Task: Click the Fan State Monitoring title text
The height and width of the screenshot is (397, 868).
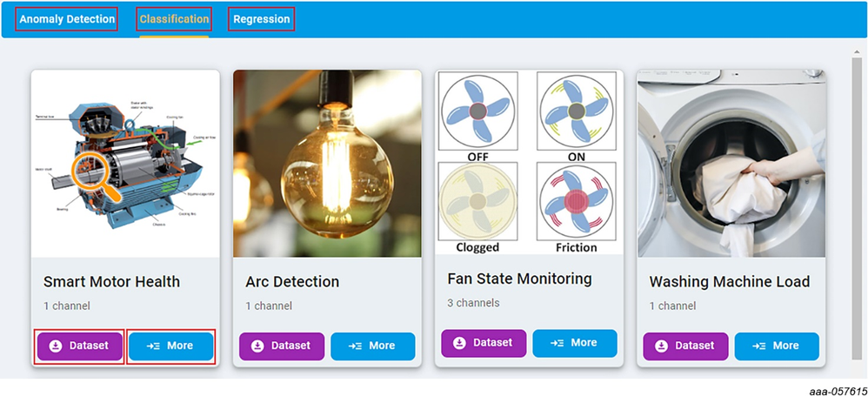Action: tap(519, 279)
